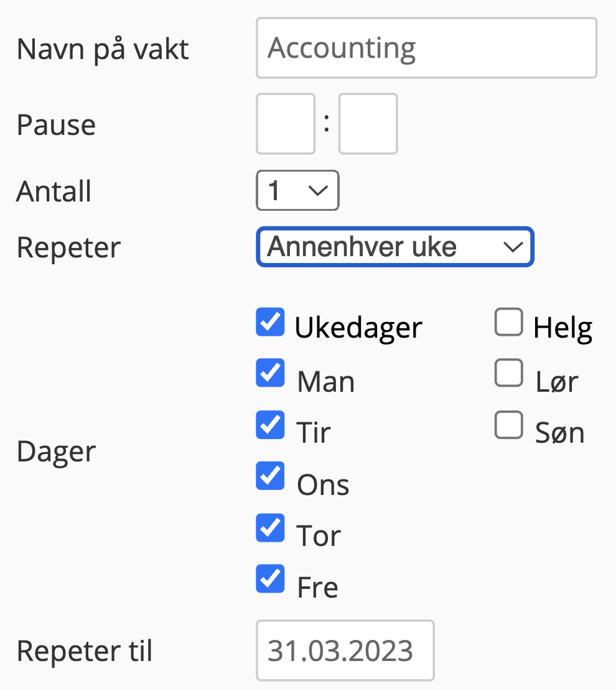This screenshot has width=616, height=689.
Task: Click the chevron arrow of Repeter dropdown
Action: (x=513, y=247)
